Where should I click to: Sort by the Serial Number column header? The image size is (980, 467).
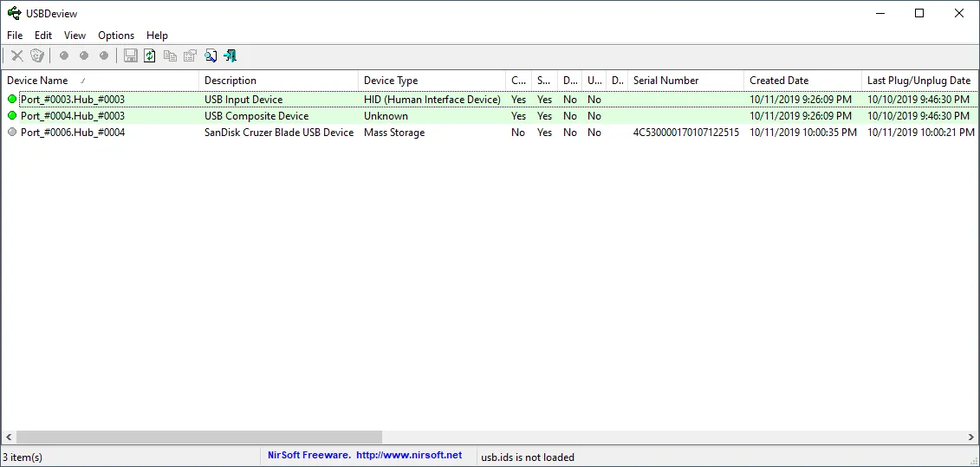click(x=685, y=80)
